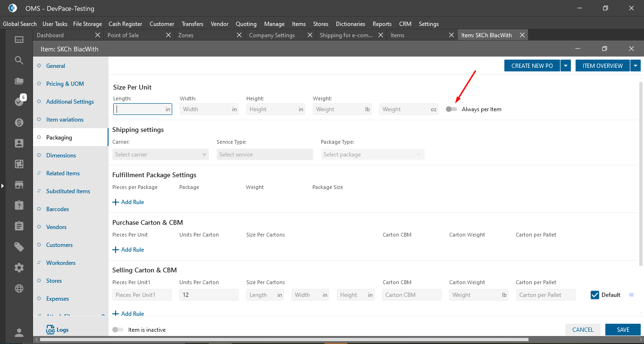644x344 pixels.
Task: Click the SAVE button
Action: coord(623,330)
